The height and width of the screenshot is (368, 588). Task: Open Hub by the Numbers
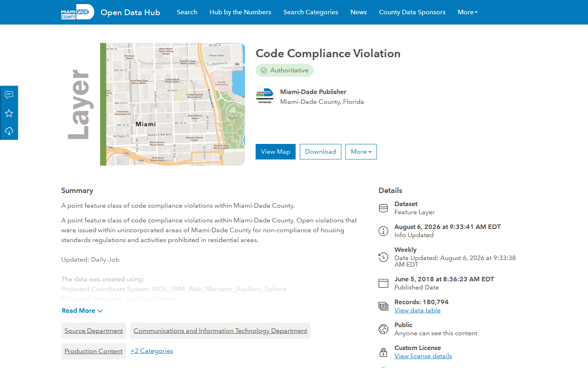tap(240, 12)
